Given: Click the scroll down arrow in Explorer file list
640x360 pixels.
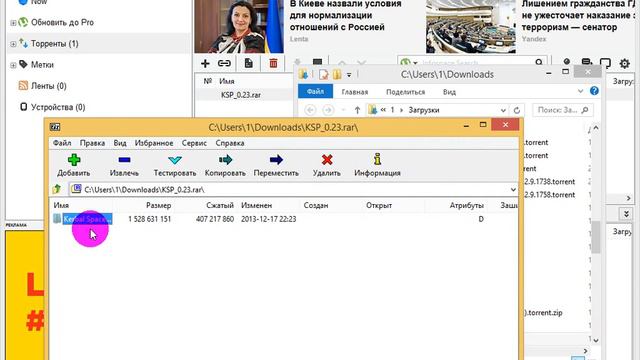Looking at the screenshot, I should point(596,340).
